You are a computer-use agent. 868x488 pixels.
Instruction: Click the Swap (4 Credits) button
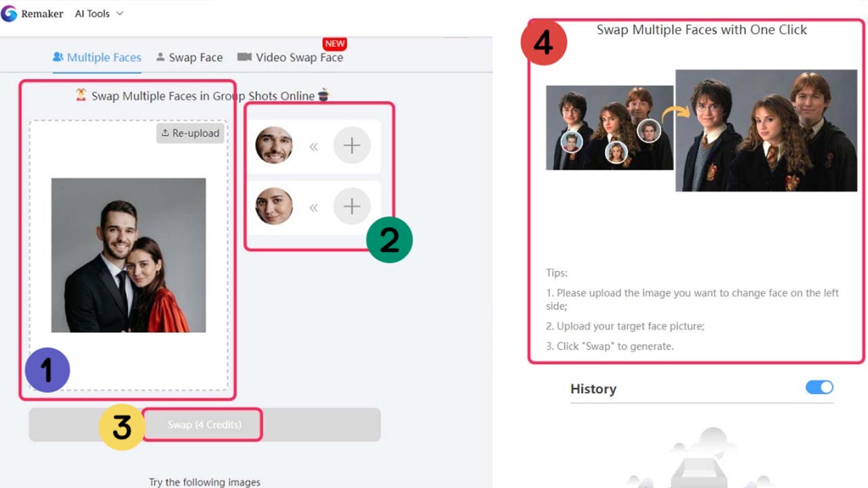pyautogui.click(x=205, y=425)
